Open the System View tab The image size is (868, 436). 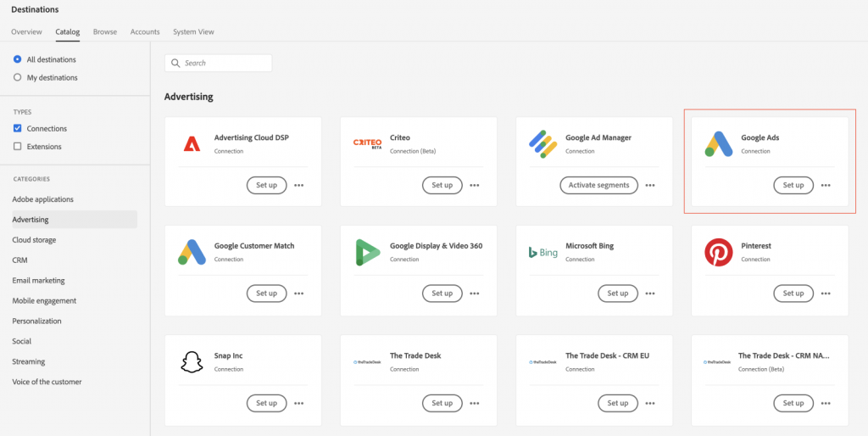click(193, 31)
